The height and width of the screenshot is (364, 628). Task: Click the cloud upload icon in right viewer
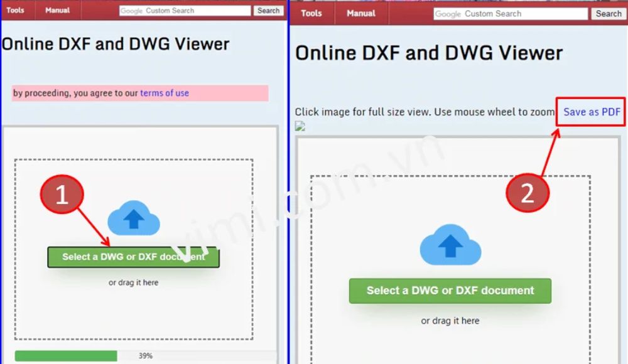[x=450, y=245]
